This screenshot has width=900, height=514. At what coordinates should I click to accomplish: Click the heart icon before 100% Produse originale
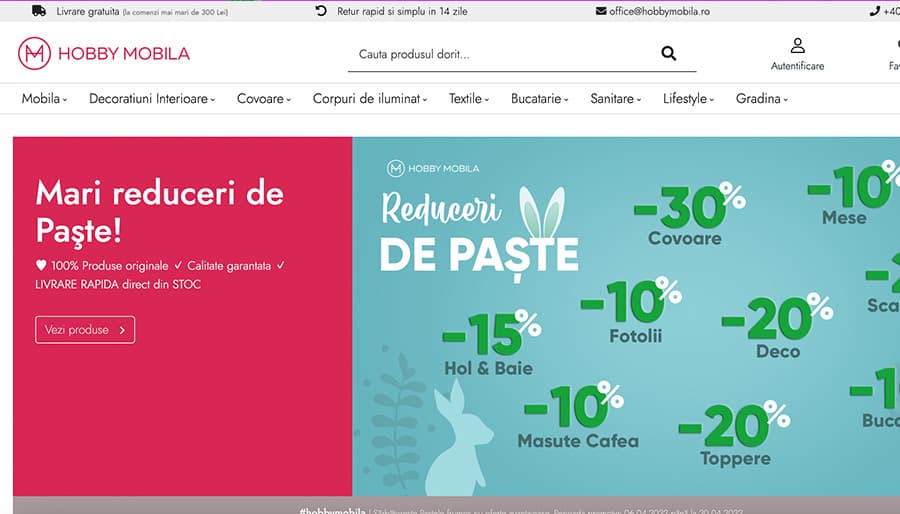pyautogui.click(x=41, y=265)
